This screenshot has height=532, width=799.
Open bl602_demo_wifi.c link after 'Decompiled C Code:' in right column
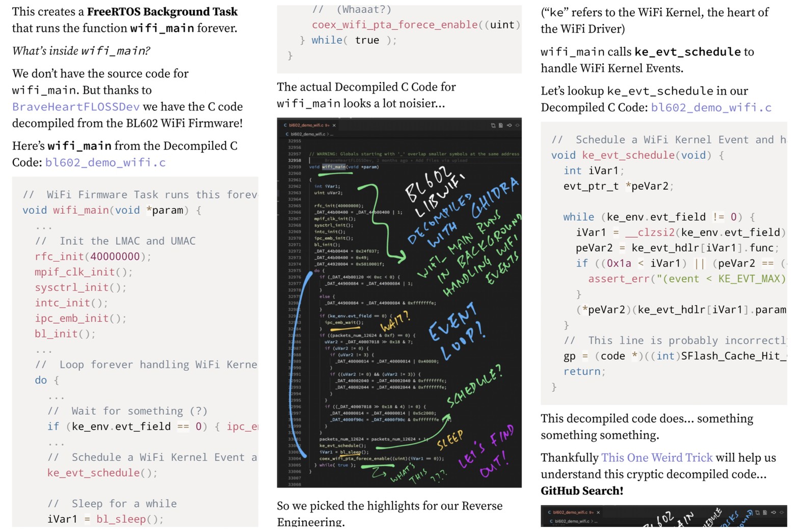(711, 107)
